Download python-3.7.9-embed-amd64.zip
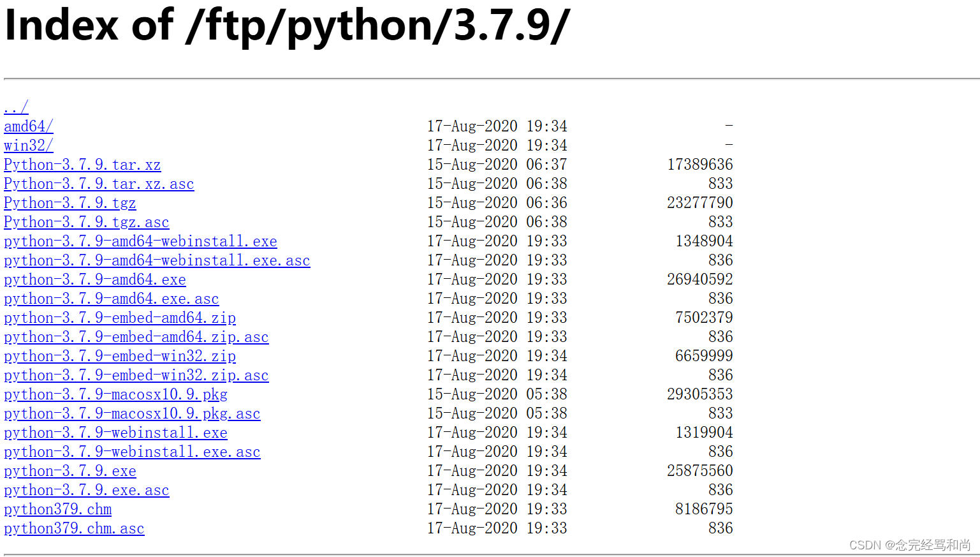The height and width of the screenshot is (557, 980). (x=119, y=318)
